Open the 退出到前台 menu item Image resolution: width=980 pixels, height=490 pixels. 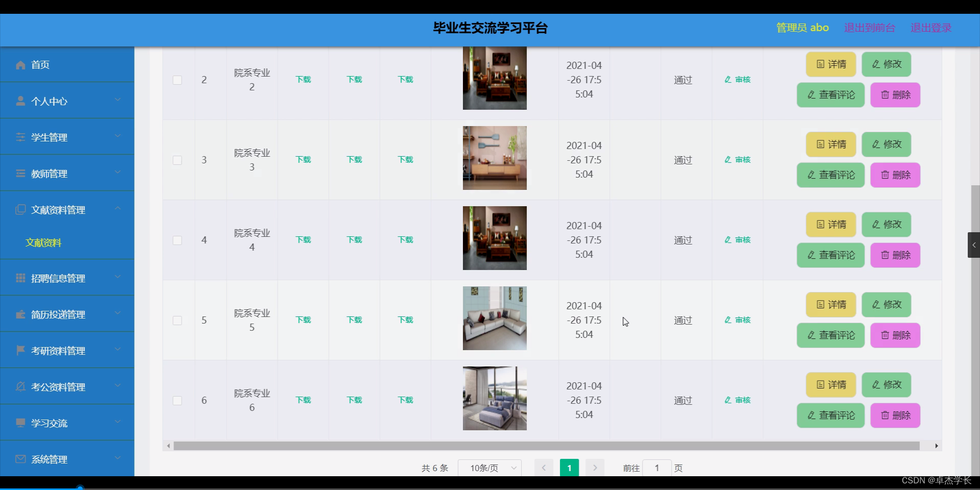pyautogui.click(x=868, y=28)
